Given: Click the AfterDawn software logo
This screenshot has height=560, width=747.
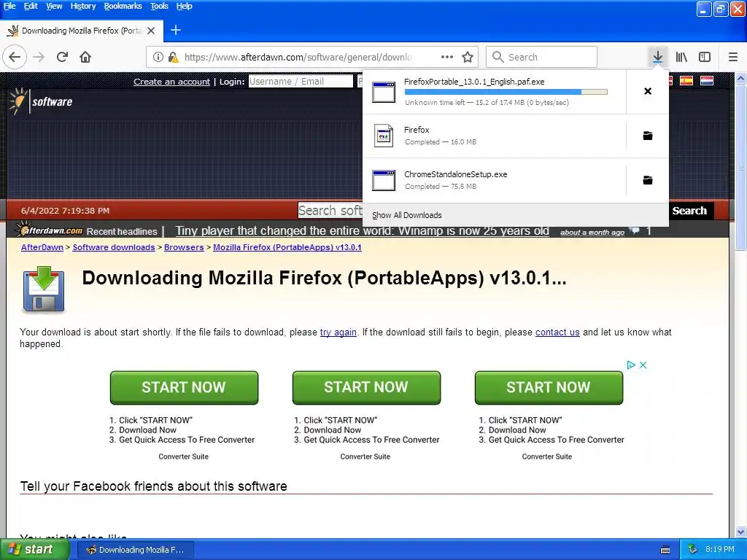Looking at the screenshot, I should 41,101.
